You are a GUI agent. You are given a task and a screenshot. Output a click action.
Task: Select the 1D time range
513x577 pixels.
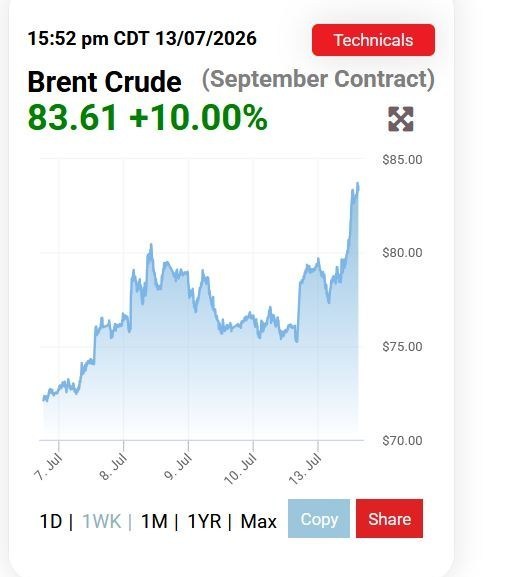[51, 521]
